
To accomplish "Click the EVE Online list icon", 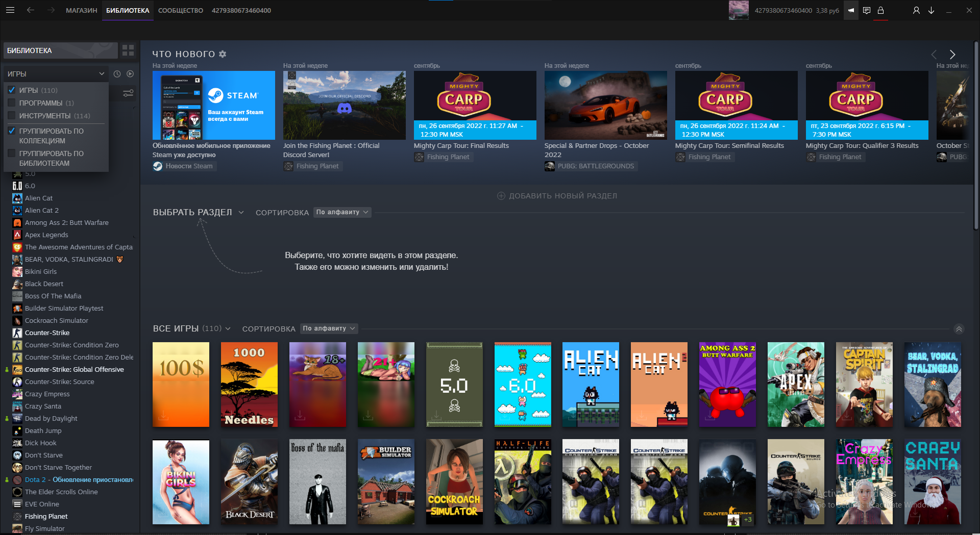I will click(x=17, y=504).
